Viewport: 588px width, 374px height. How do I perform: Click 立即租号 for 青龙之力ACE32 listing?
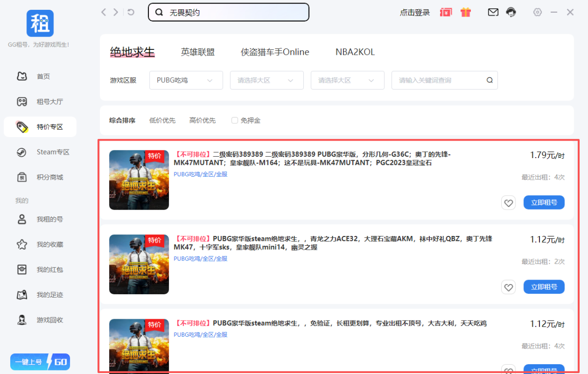[x=544, y=287]
